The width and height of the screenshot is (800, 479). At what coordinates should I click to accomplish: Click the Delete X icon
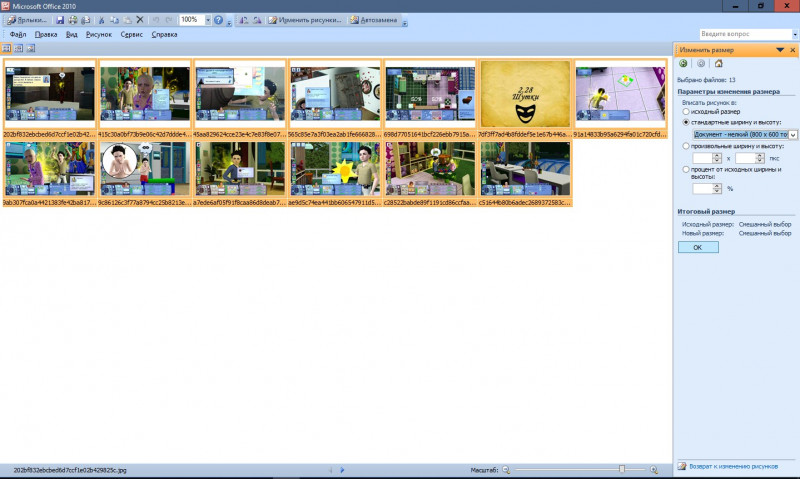tap(140, 20)
